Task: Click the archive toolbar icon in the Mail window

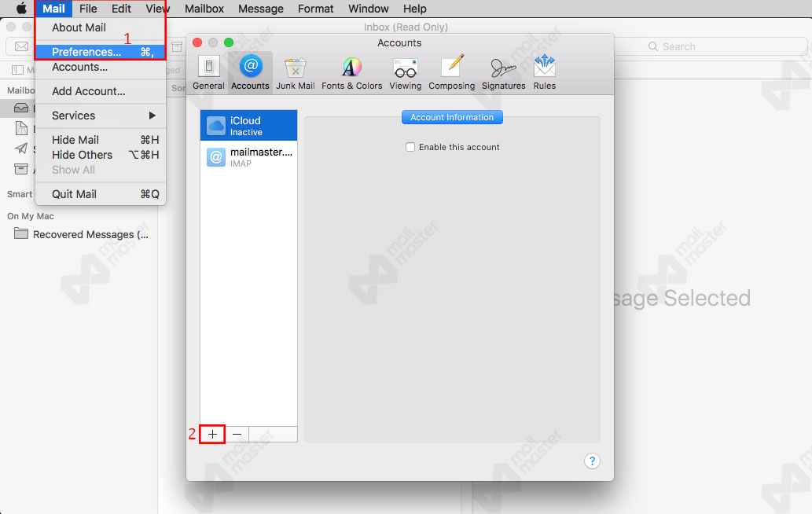Action: click(x=177, y=47)
